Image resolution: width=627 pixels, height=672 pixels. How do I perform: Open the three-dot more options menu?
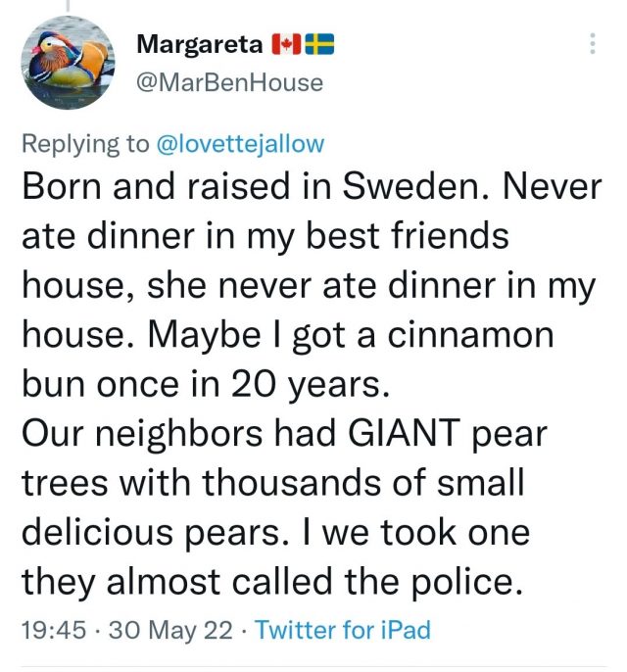click(593, 44)
